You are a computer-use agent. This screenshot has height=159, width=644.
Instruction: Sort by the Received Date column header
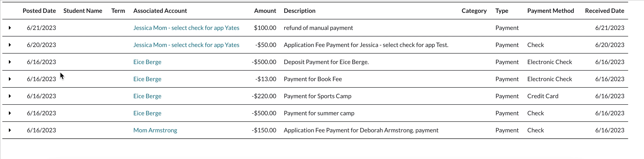coord(605,11)
